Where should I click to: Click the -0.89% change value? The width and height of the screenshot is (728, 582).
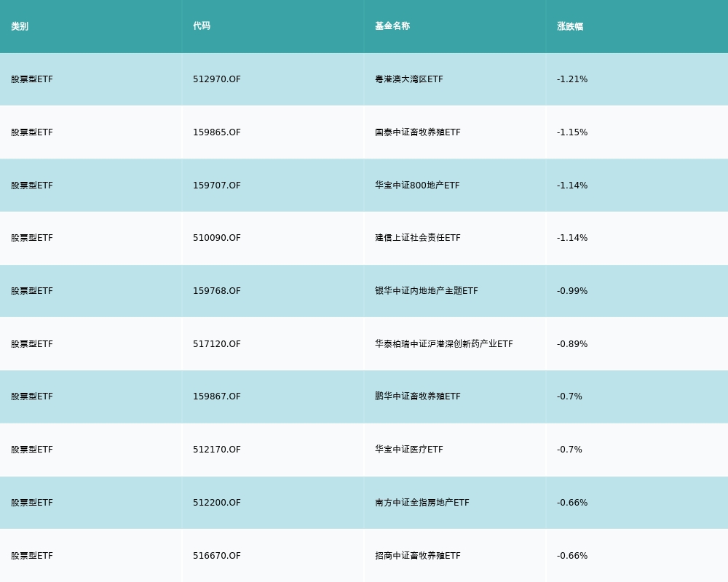[572, 344]
